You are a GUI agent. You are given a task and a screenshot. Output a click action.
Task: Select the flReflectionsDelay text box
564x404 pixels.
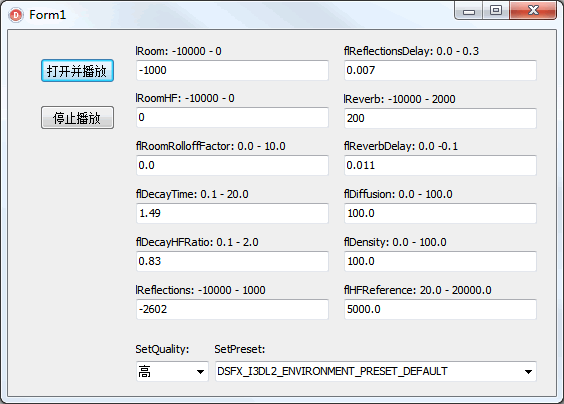click(440, 70)
